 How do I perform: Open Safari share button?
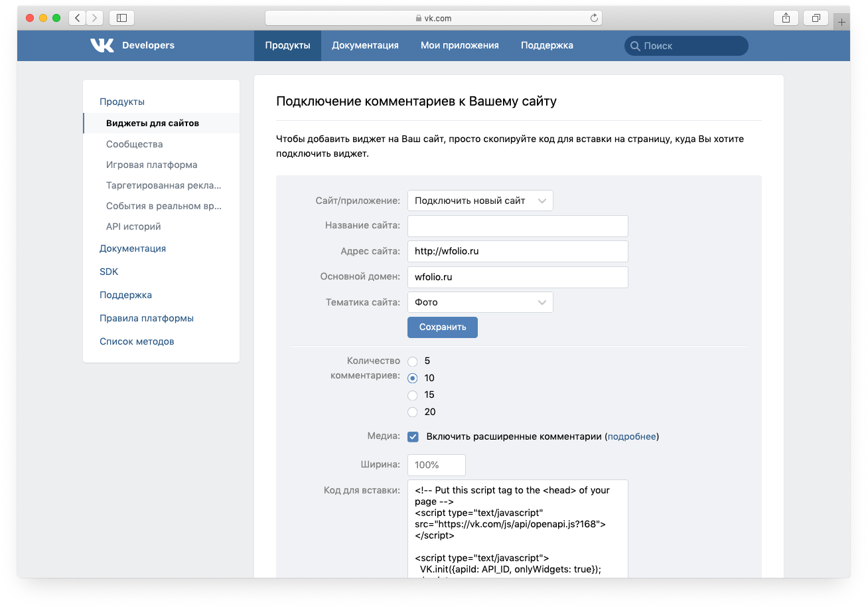click(786, 18)
